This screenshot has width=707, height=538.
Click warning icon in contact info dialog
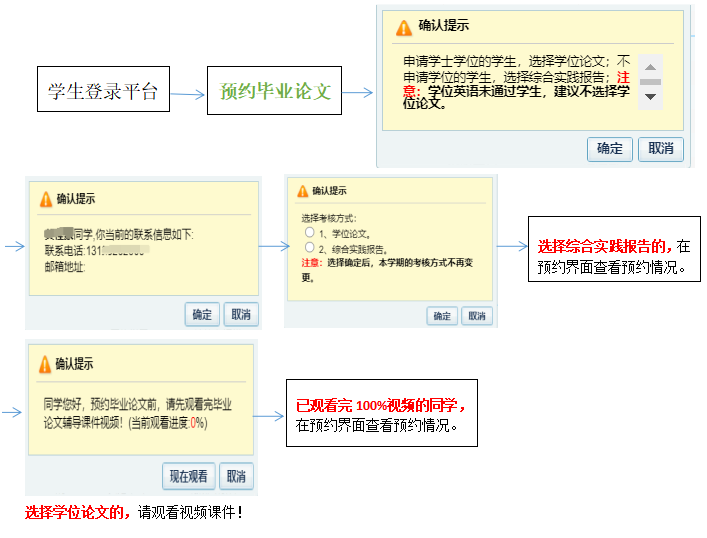(x=46, y=199)
